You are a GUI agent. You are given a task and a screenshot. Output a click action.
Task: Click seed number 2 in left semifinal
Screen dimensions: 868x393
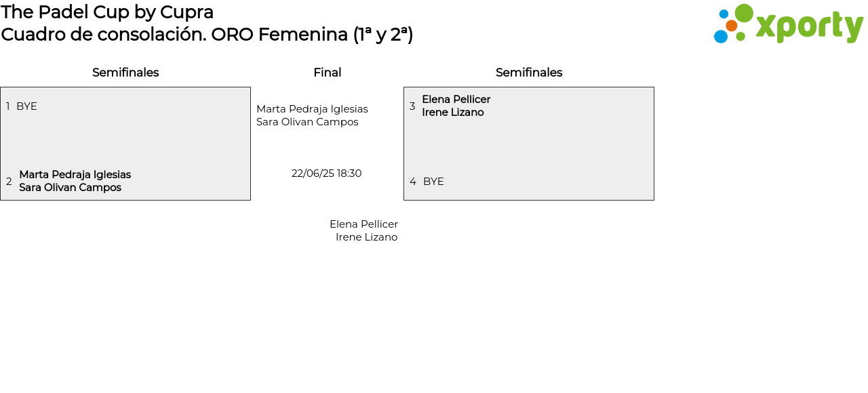point(9,182)
